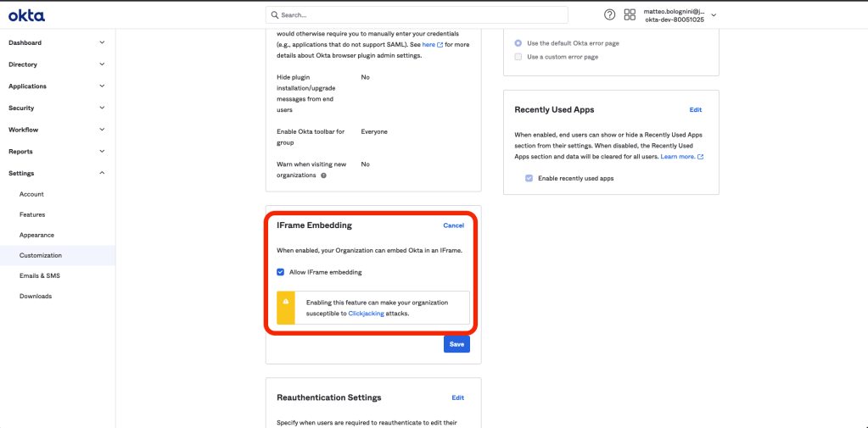Open the Clickjacking link

click(366, 314)
